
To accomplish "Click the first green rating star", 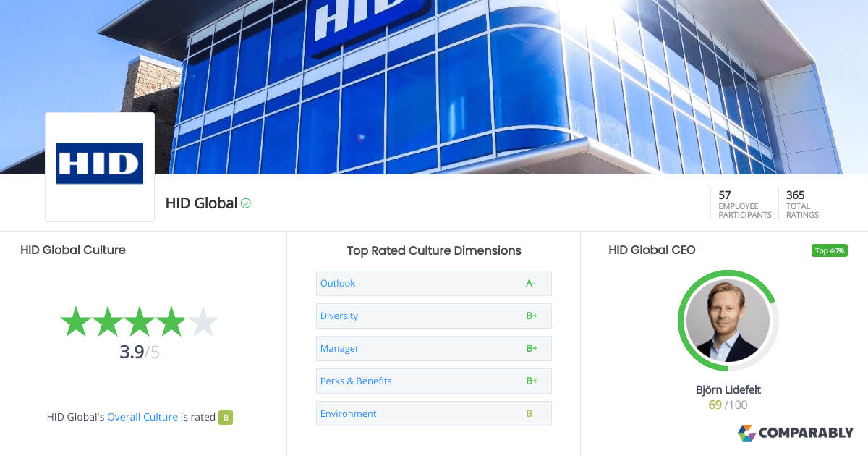I will click(75, 321).
